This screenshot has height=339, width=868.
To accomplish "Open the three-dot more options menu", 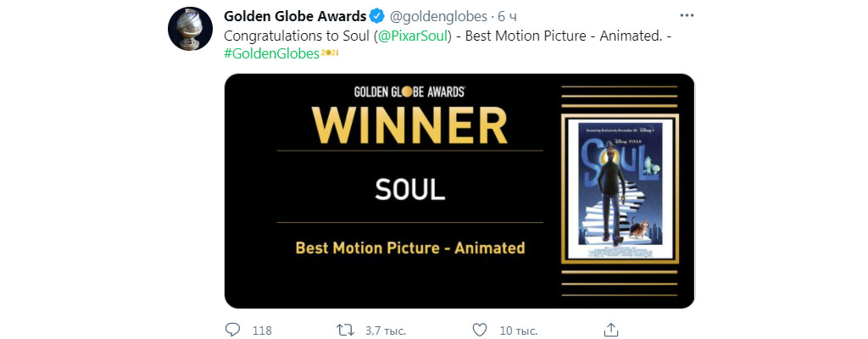I will tap(687, 16).
